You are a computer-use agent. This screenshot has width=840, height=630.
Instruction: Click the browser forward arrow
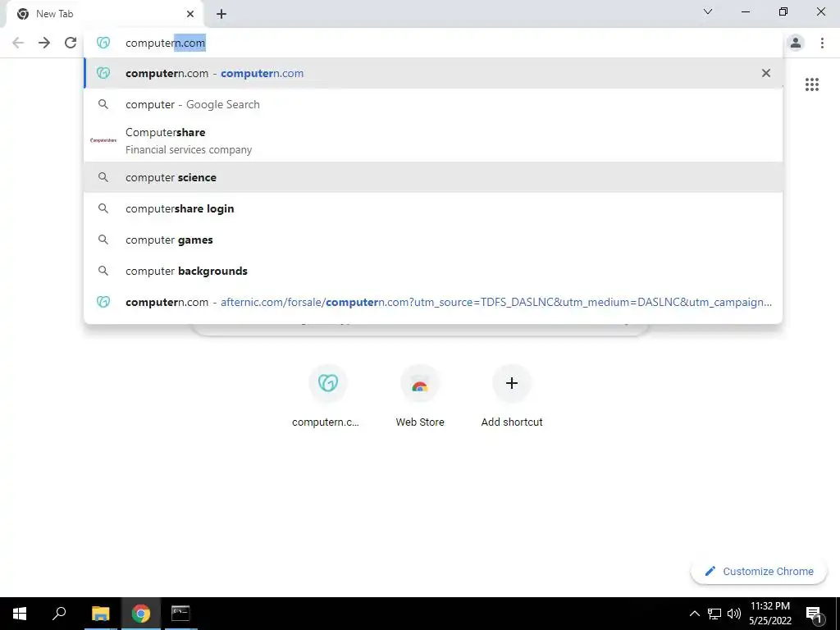click(44, 43)
